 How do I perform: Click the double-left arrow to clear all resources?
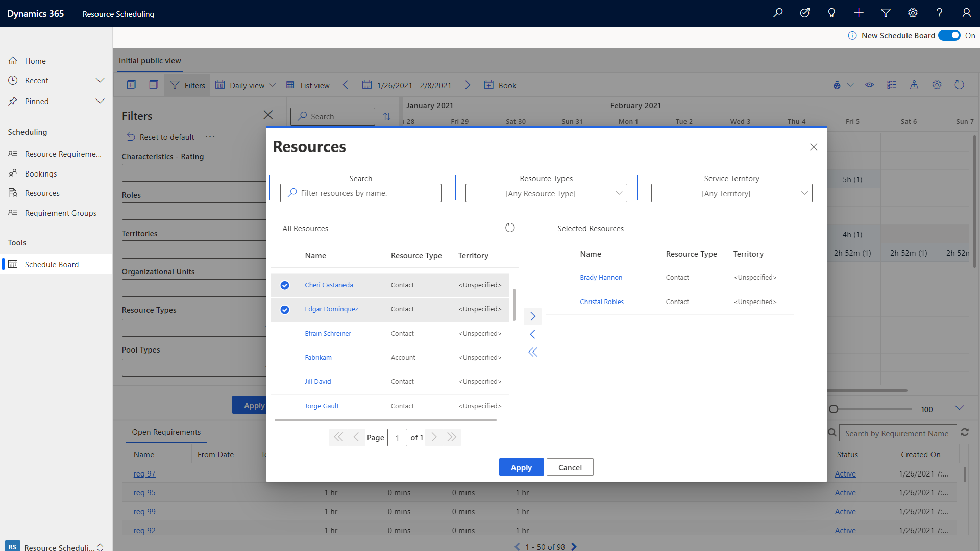532,352
